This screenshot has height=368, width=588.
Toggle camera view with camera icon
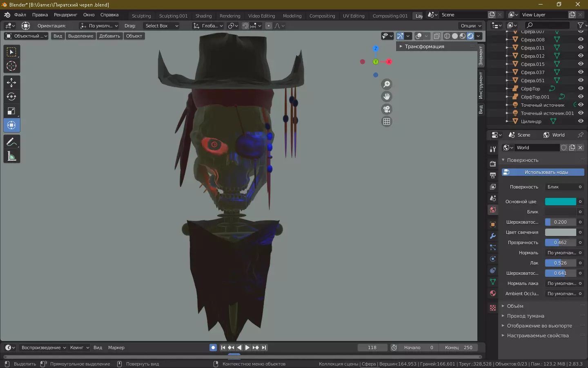pos(386,109)
